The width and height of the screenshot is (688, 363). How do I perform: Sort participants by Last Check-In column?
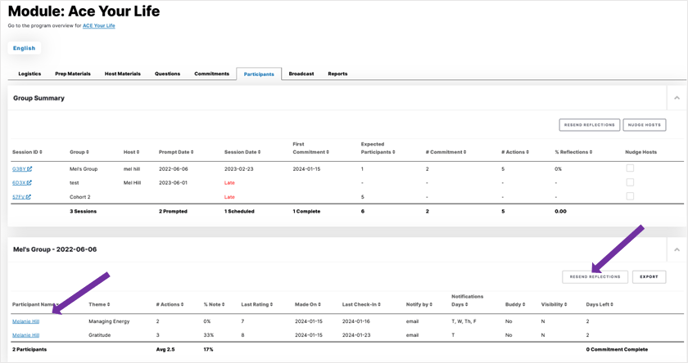click(x=379, y=305)
